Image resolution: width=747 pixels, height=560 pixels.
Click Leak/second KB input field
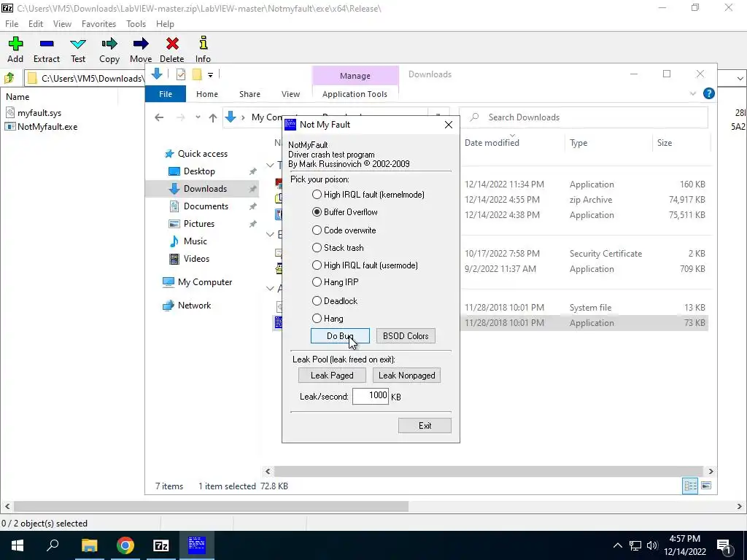(x=370, y=396)
